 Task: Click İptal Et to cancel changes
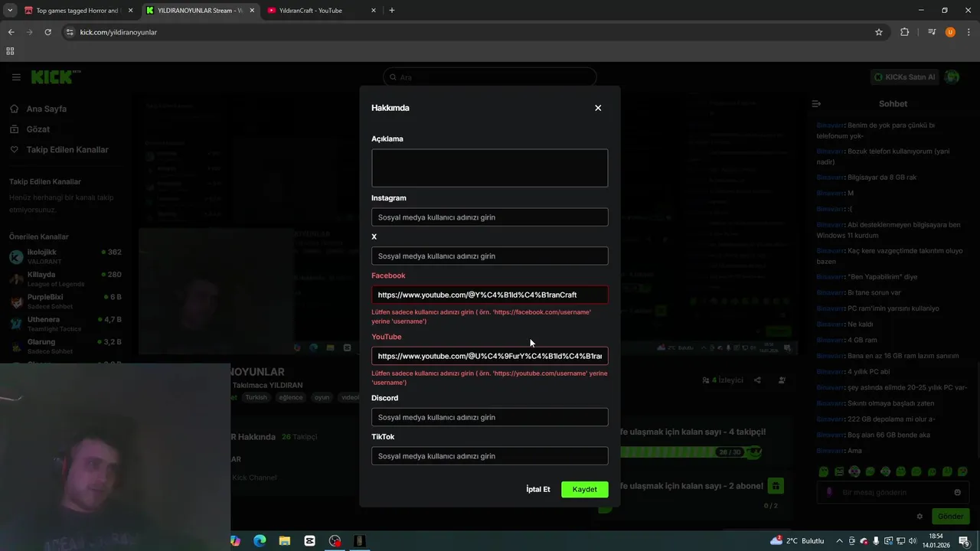pos(538,489)
